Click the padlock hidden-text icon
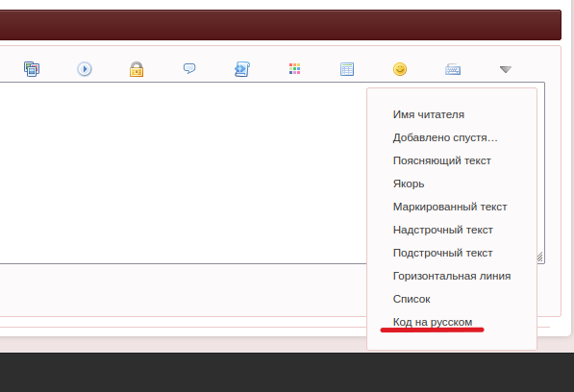This screenshot has height=392, width=574. point(137,69)
